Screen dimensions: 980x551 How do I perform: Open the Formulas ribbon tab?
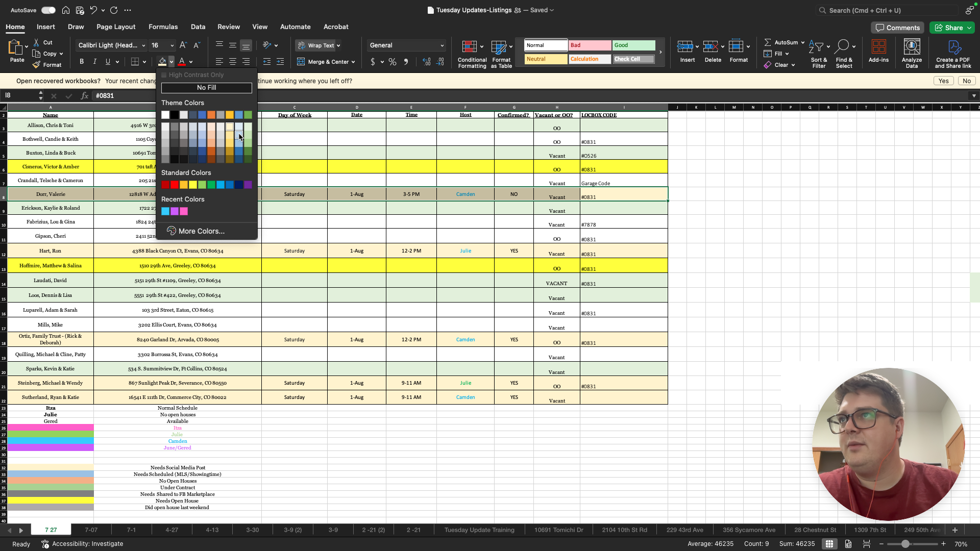tap(163, 27)
